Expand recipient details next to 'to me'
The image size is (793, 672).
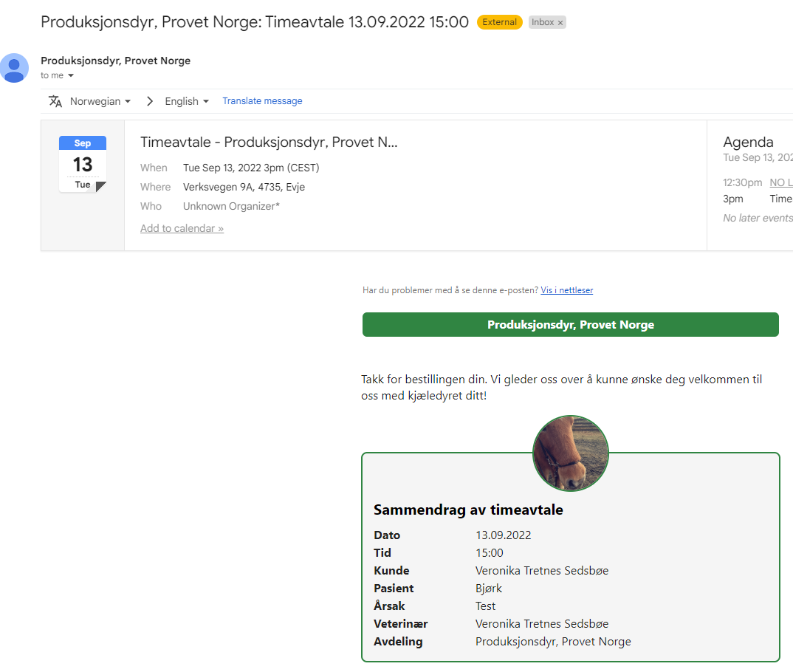(x=71, y=76)
